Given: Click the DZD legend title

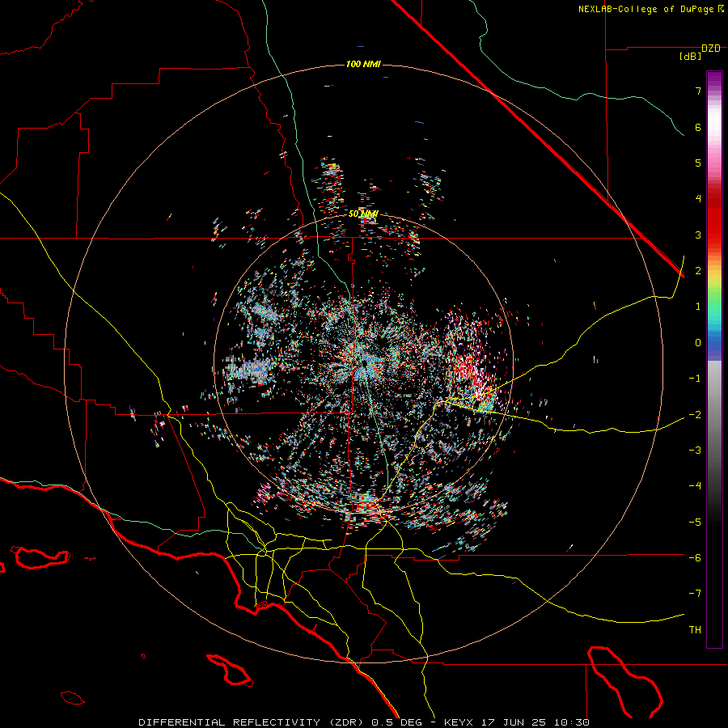Looking at the screenshot, I should pos(711,49).
